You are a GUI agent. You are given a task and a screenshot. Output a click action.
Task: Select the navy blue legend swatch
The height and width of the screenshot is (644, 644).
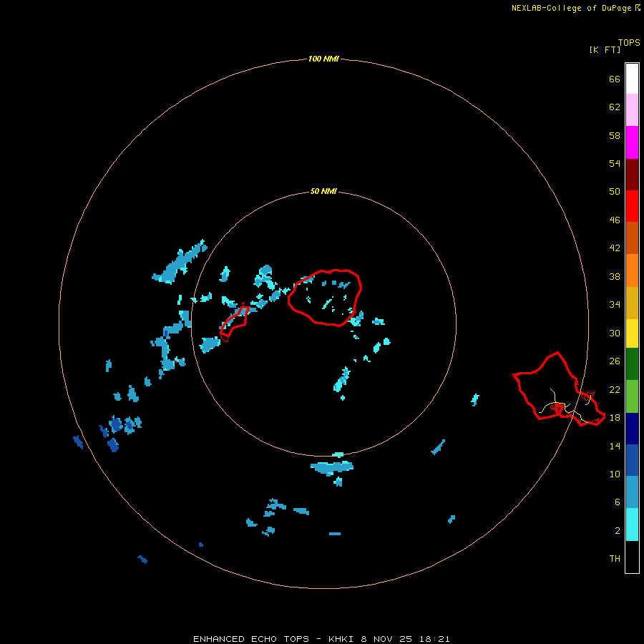pyautogui.click(x=632, y=429)
